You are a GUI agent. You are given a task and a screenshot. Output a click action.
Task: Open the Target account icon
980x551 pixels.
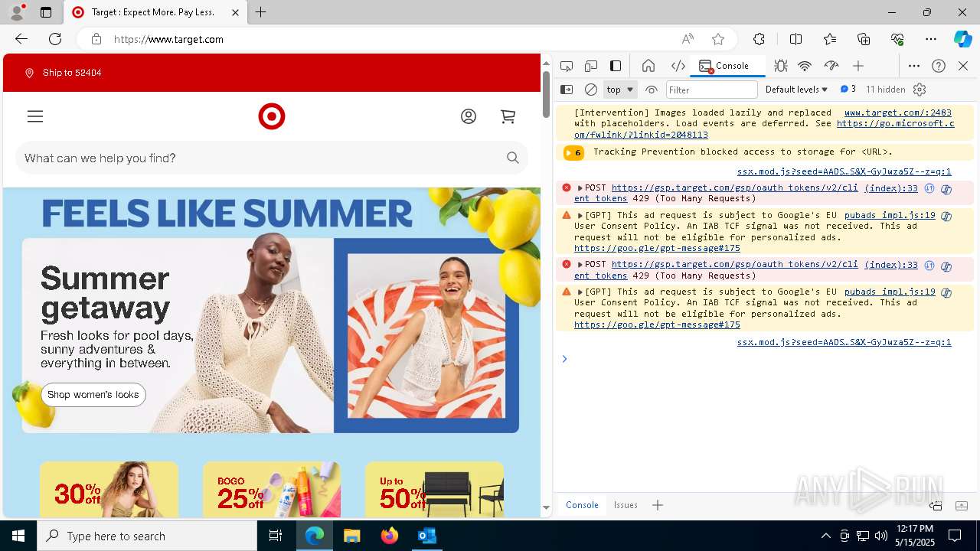pyautogui.click(x=469, y=116)
